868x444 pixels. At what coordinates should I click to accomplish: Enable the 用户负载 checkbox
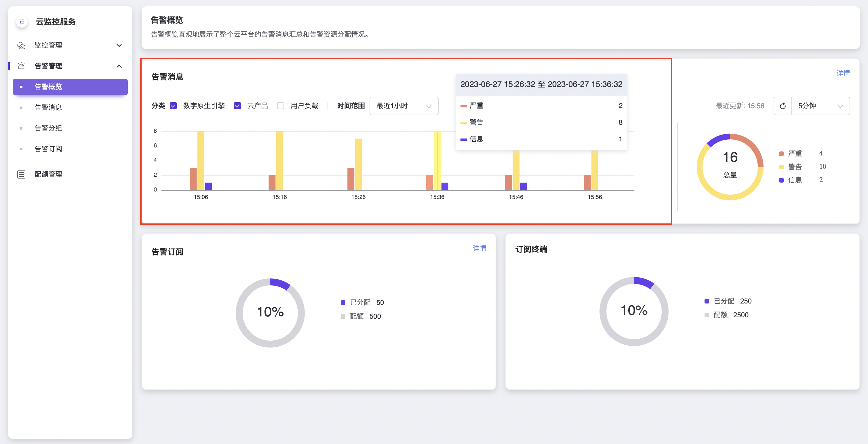pyautogui.click(x=280, y=106)
